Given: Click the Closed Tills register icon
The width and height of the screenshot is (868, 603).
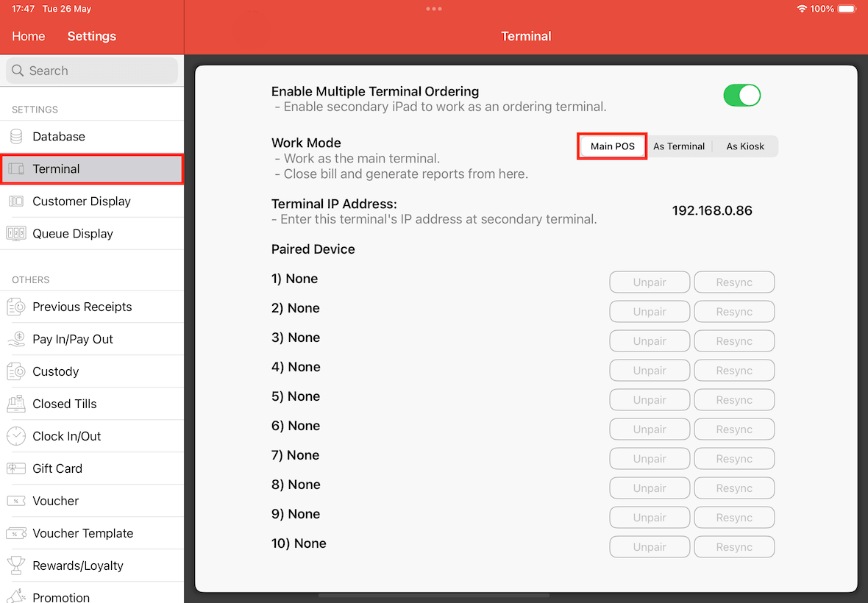Looking at the screenshot, I should 16,404.
